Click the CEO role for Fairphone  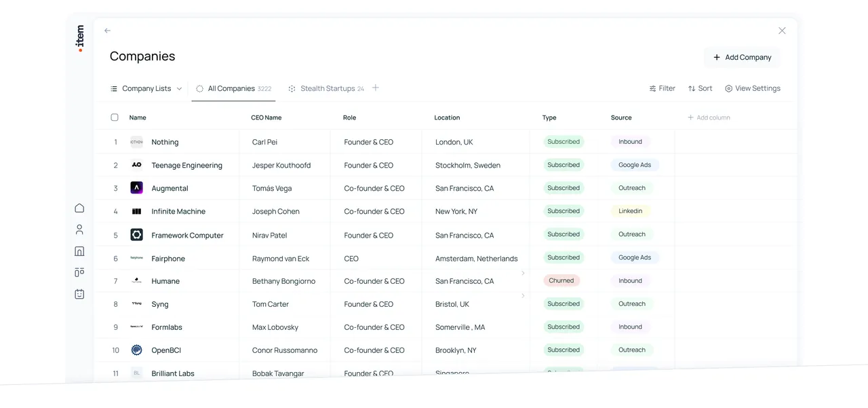[x=351, y=259]
